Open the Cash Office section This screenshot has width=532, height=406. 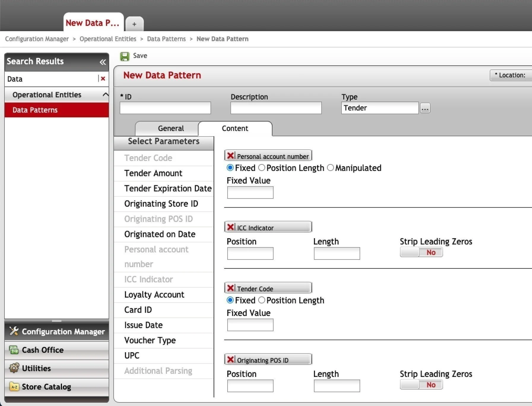point(57,350)
